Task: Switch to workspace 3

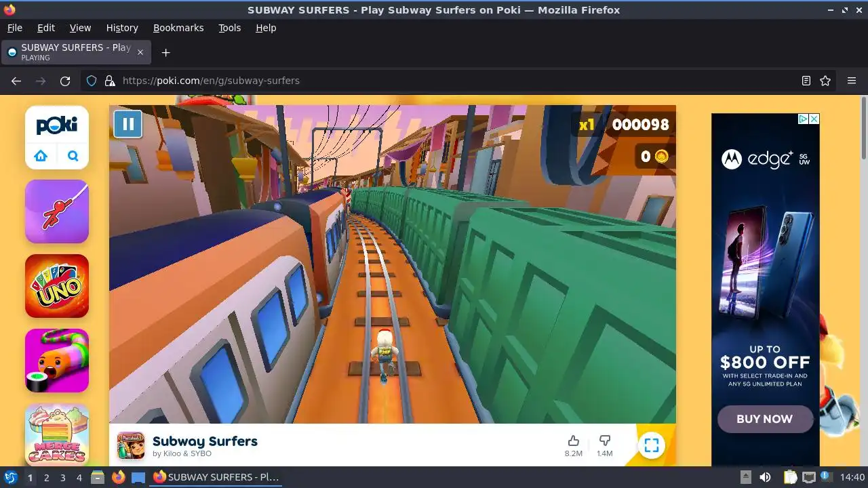Action: click(62, 477)
